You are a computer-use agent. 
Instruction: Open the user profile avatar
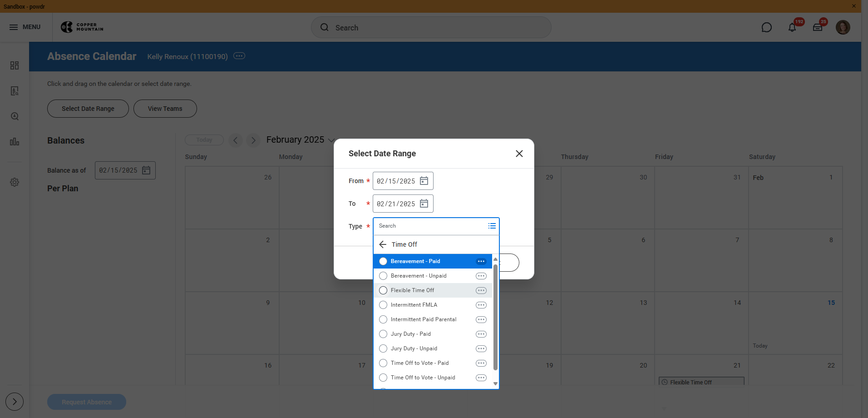[x=843, y=27]
